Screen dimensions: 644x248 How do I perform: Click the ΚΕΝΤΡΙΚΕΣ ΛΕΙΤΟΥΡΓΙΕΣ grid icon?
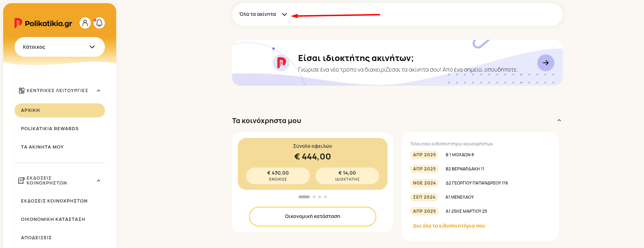22,91
